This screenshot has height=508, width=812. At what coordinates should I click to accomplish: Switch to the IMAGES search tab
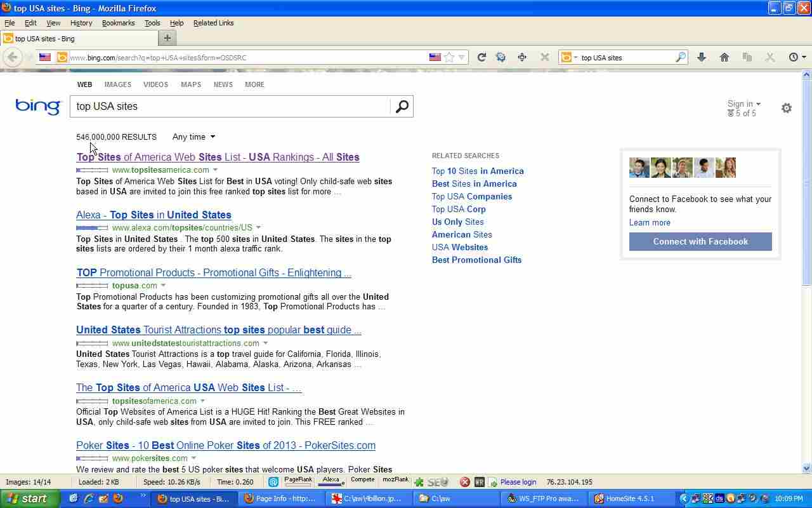[x=117, y=84]
